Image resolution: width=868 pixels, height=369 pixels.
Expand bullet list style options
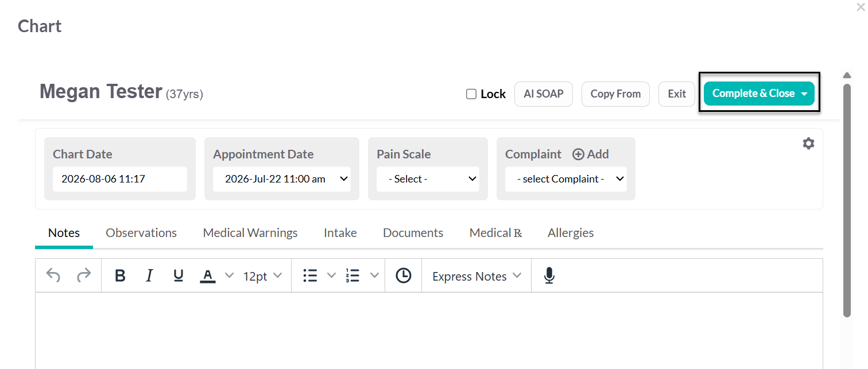331,276
